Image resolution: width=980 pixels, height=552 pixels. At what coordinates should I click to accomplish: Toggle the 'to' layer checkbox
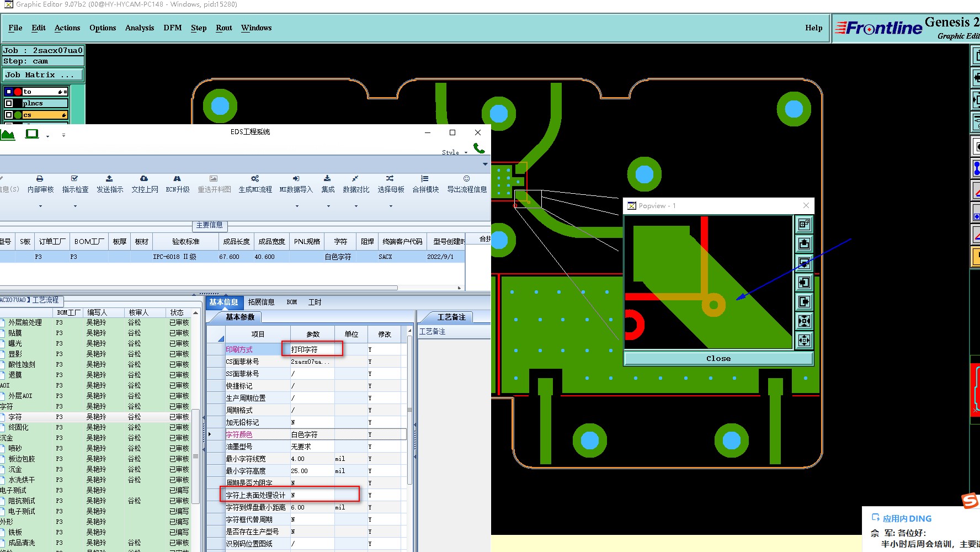(8, 92)
